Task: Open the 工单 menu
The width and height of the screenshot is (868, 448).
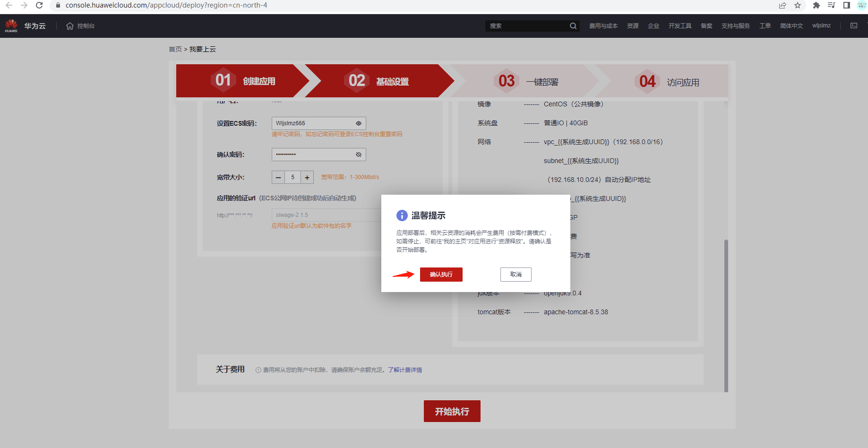Action: pyautogui.click(x=765, y=26)
